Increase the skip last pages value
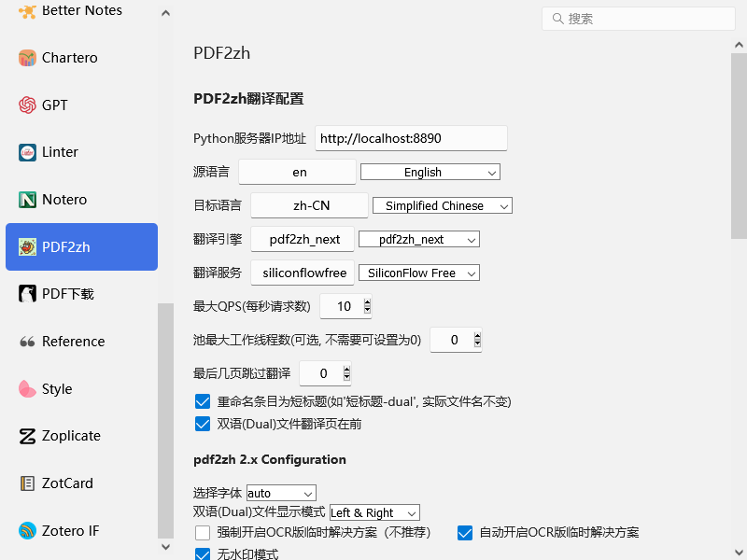 click(x=346, y=370)
